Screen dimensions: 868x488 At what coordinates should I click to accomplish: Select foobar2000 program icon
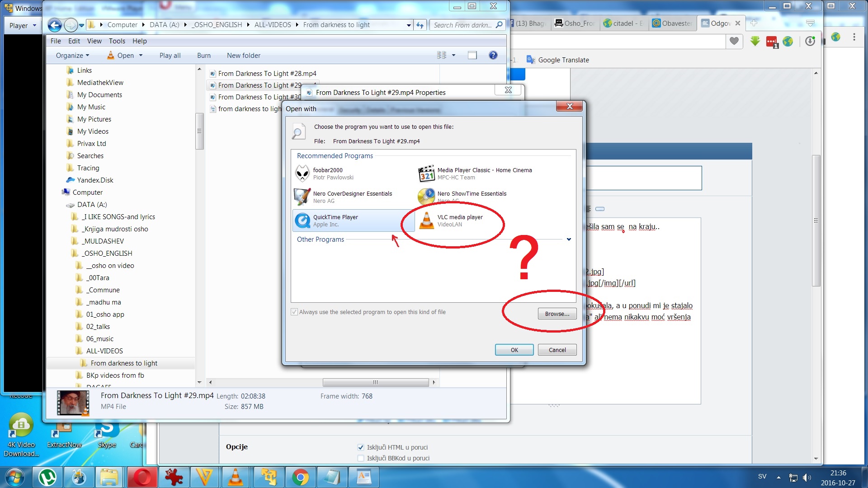click(302, 174)
